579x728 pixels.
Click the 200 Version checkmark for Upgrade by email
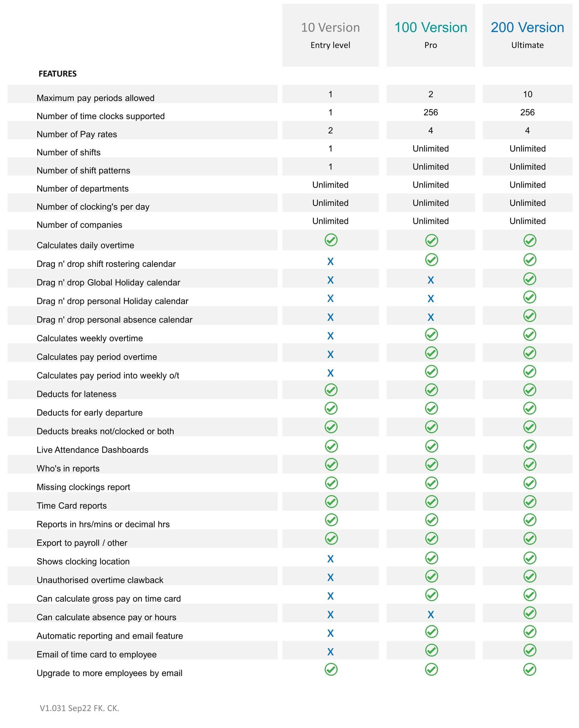pos(530,669)
